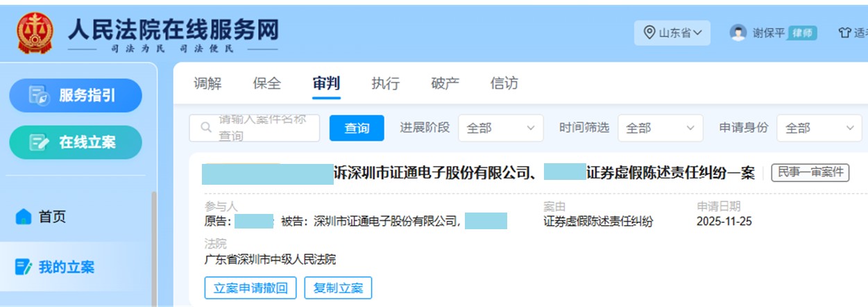Click the 民事一审案件 tag
This screenshot has width=868, height=307.
[x=810, y=172]
